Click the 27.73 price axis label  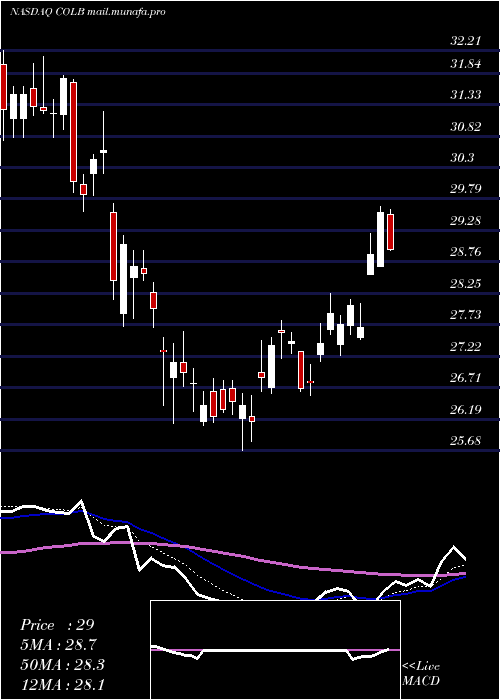tap(466, 315)
